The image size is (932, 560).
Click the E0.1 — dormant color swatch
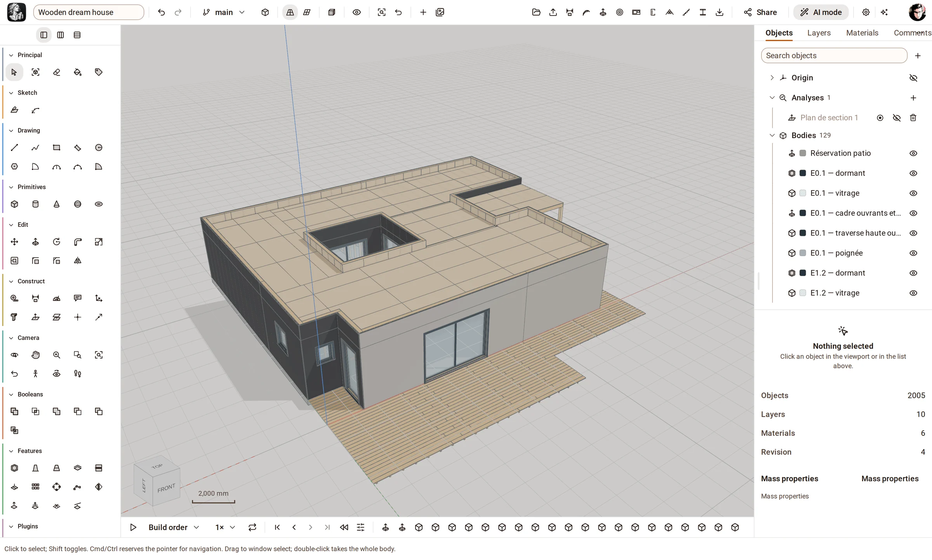[x=803, y=173]
